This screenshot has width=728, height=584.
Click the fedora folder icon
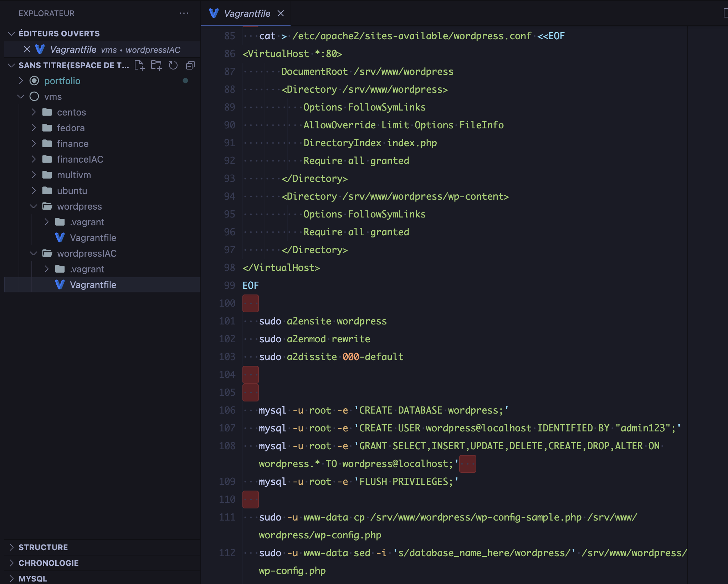point(47,128)
